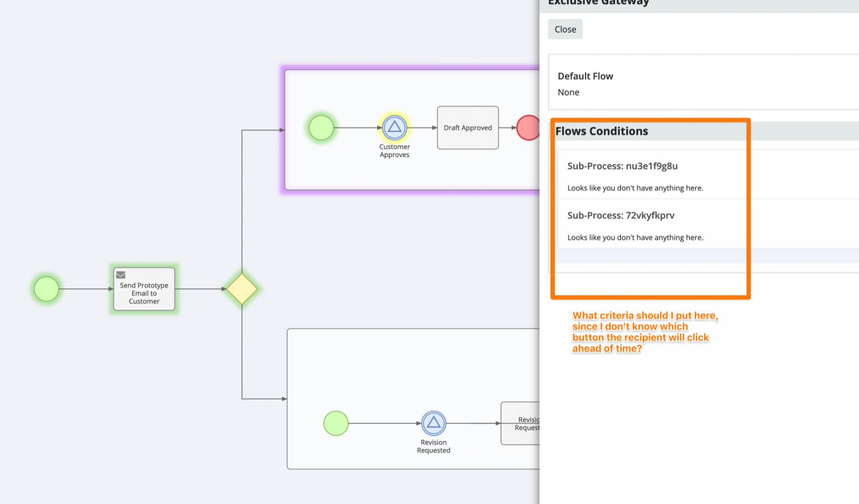Click the Exclusive Gateway panel title

[598, 3]
